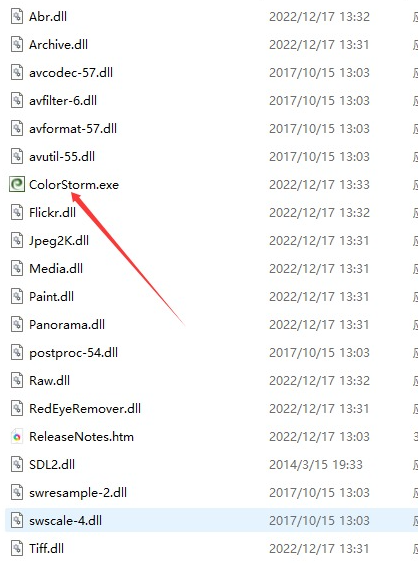Click the Archive.dll file icon
Image resolution: width=418 pixels, height=564 pixels.
point(17,45)
